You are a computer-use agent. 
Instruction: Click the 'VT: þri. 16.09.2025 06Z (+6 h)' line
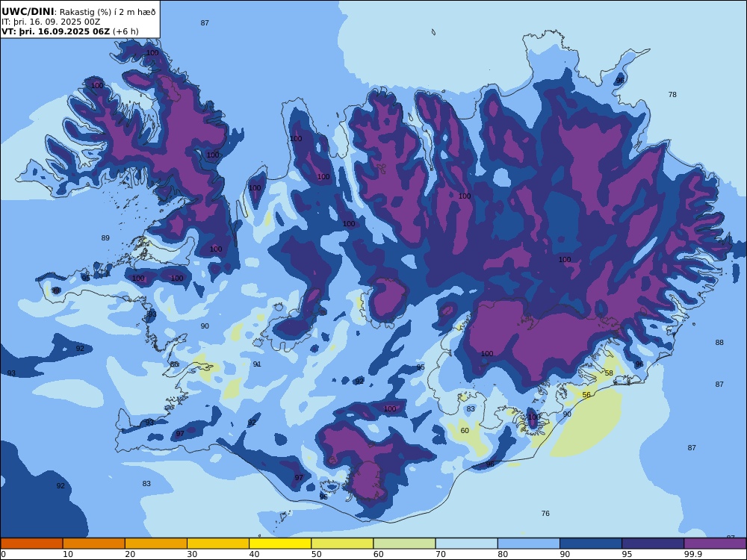point(70,31)
